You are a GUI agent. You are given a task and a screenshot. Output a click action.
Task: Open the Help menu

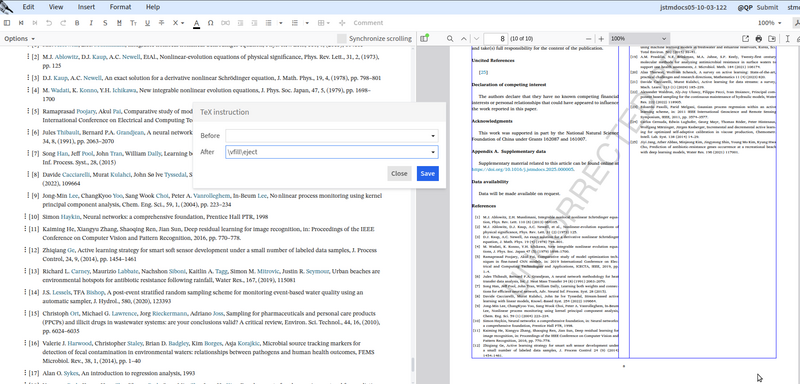tap(153, 7)
